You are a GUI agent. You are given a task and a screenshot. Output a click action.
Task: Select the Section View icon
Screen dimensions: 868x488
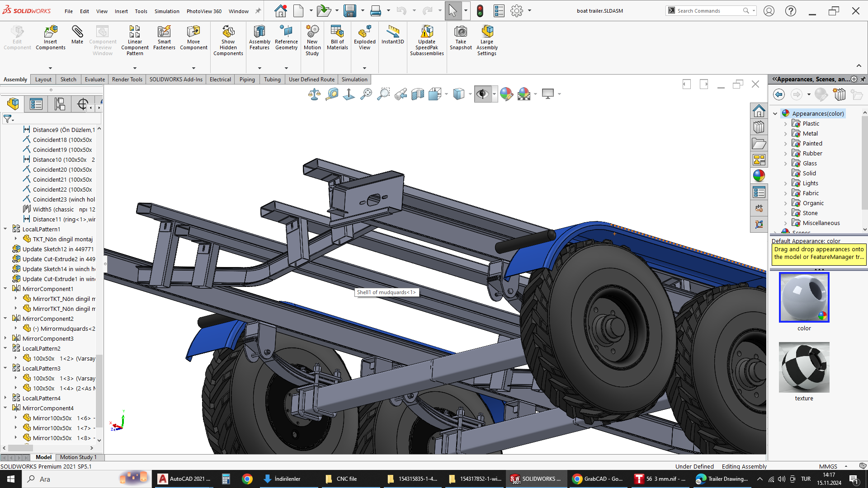point(418,94)
